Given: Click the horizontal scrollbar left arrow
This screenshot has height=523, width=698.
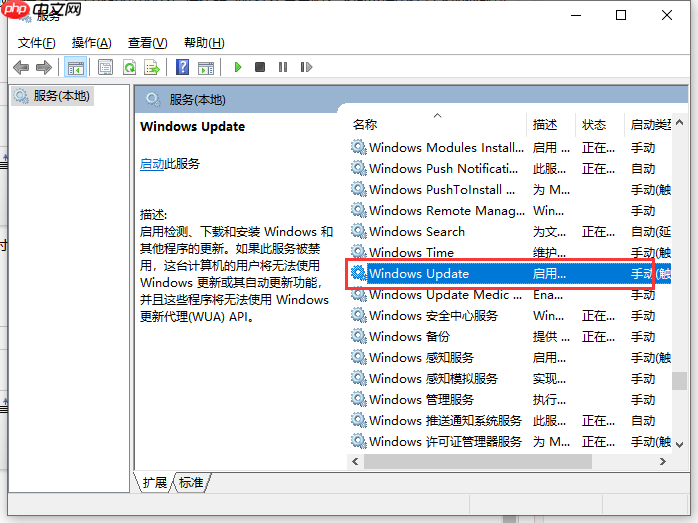Looking at the screenshot, I should coord(355,462).
